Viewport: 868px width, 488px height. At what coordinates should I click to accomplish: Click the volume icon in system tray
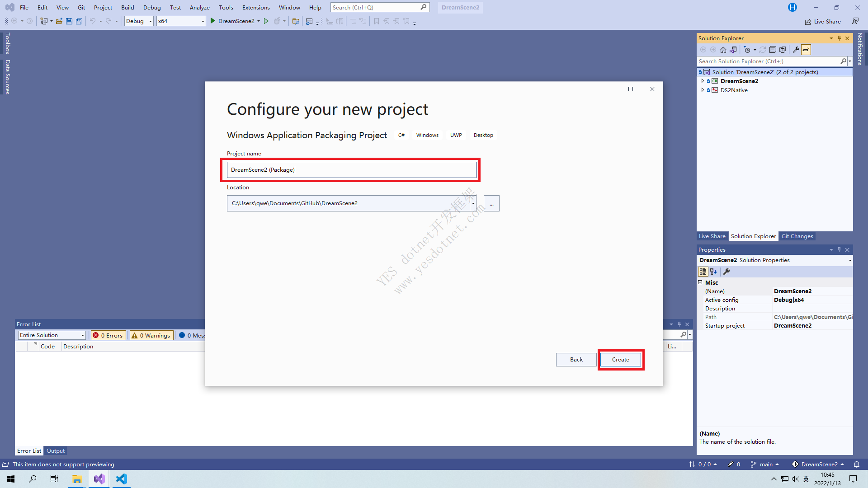[795, 479]
